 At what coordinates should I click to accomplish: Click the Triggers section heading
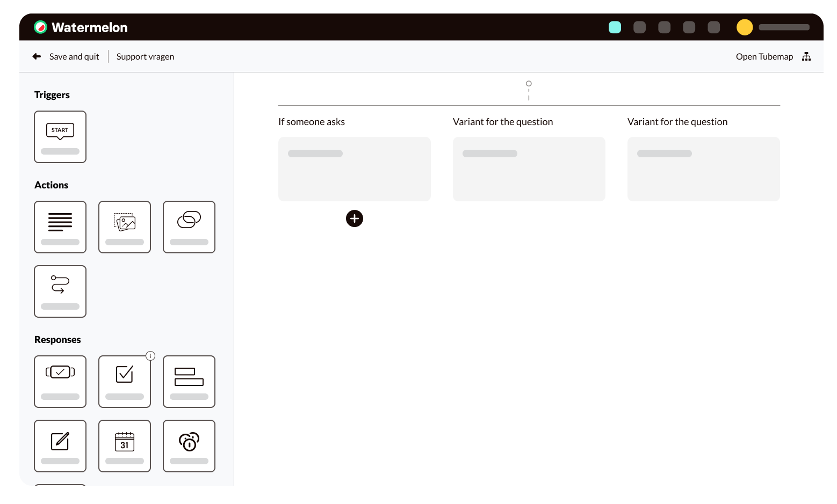[52, 95]
